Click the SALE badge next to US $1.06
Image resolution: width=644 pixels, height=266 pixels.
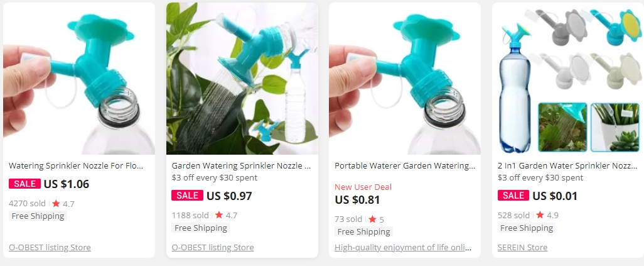pyautogui.click(x=24, y=184)
